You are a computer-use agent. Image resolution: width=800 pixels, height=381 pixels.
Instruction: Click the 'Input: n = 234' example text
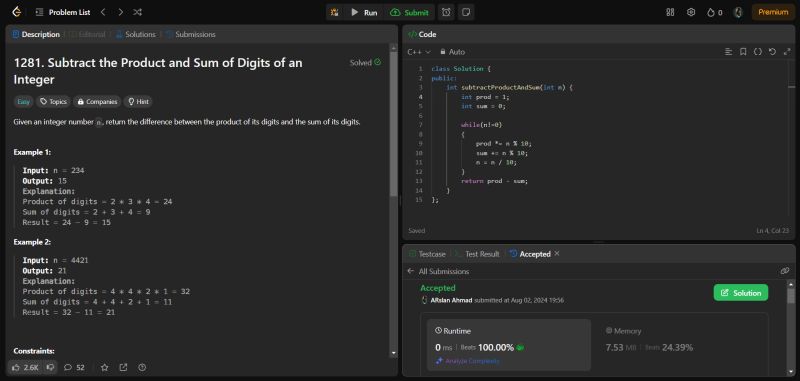click(x=53, y=171)
